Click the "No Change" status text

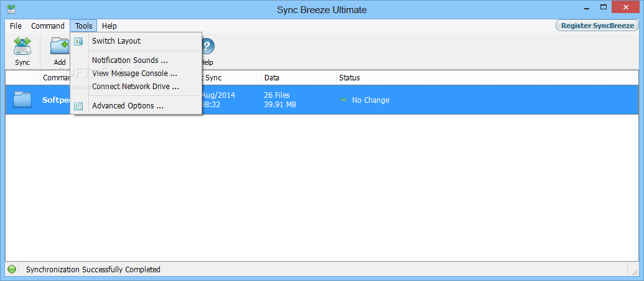click(370, 100)
